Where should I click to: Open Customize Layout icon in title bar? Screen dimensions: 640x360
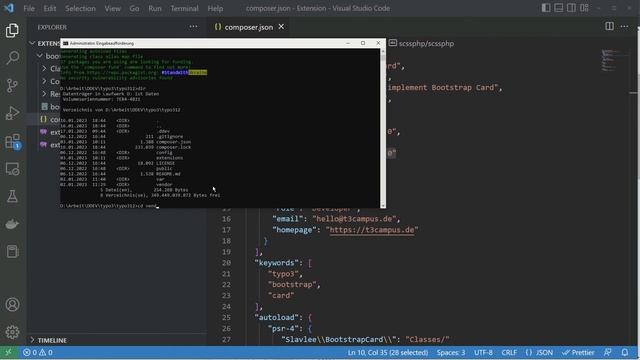pos(584,8)
